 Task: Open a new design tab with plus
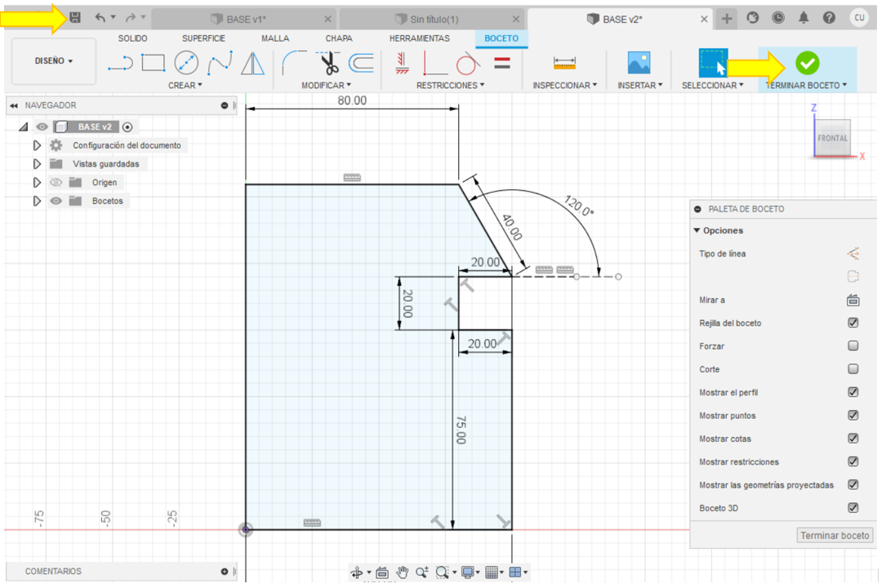[727, 19]
